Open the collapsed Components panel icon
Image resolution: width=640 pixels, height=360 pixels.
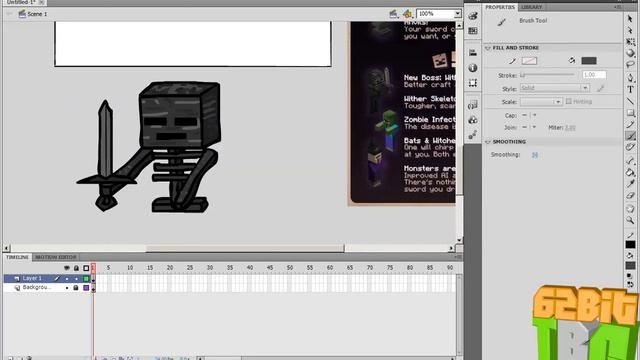point(473,120)
